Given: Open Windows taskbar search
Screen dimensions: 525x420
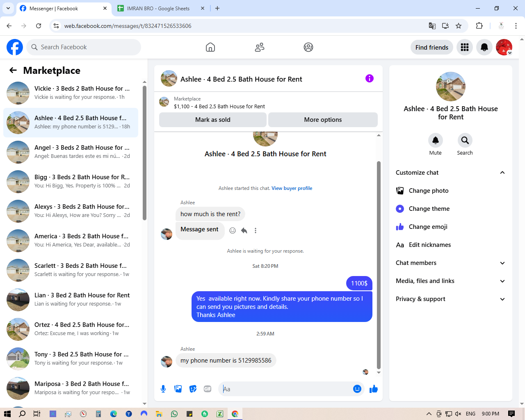Looking at the screenshot, I should pyautogui.click(x=22, y=414).
